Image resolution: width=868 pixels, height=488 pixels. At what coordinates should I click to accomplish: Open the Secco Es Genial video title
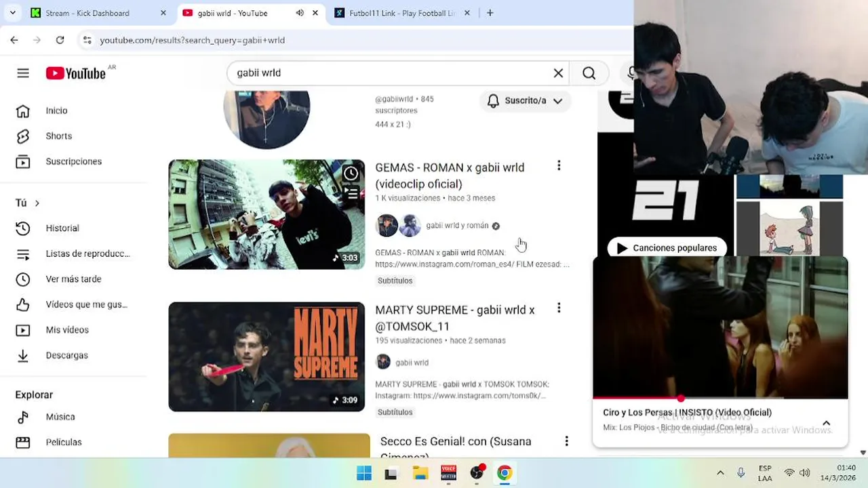[x=456, y=448]
